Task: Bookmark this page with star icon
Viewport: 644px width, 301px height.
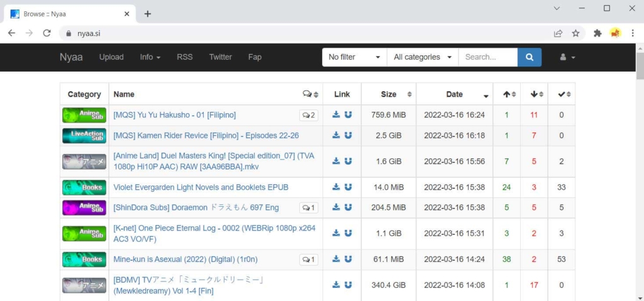Action: [x=576, y=34]
